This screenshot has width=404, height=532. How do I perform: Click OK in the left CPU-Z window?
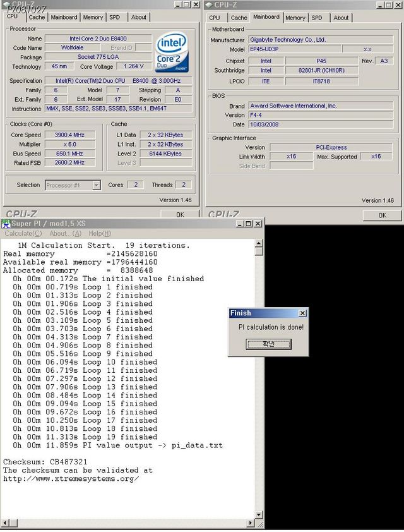pos(180,214)
